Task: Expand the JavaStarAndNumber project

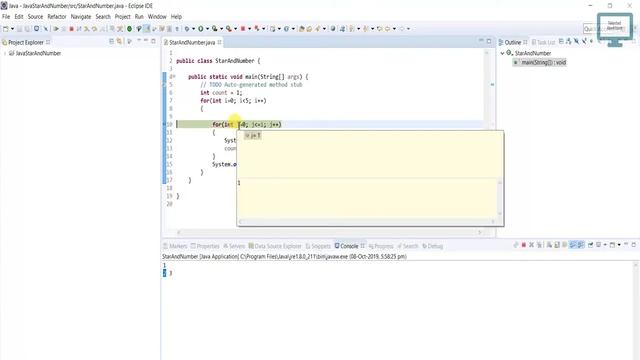Action: tap(4, 53)
